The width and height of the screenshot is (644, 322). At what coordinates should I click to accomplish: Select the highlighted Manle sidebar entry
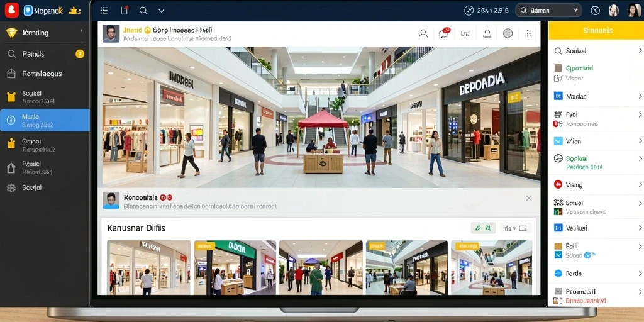tap(45, 120)
